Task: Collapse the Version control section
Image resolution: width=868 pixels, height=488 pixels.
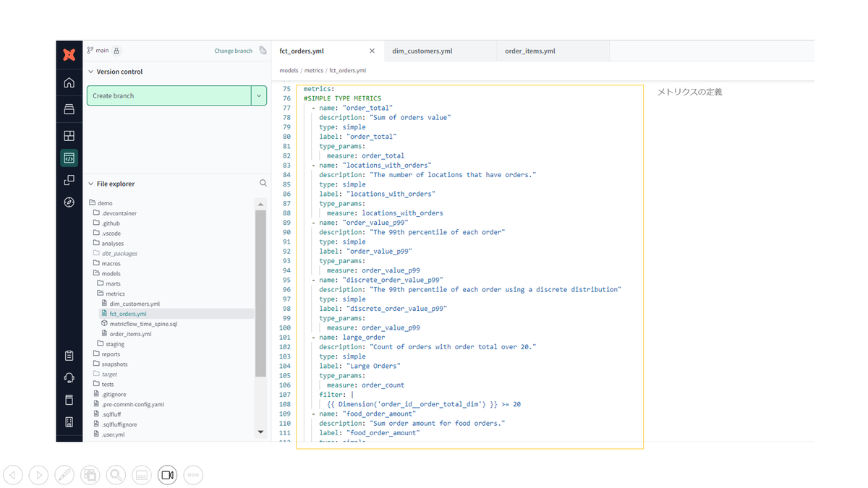Action: pos(90,72)
